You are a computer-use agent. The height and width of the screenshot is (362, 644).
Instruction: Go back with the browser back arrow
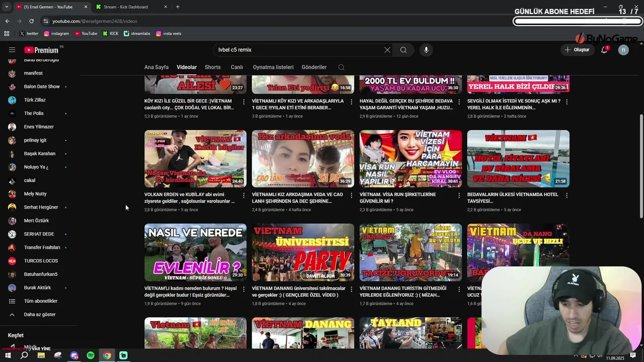click(7, 21)
